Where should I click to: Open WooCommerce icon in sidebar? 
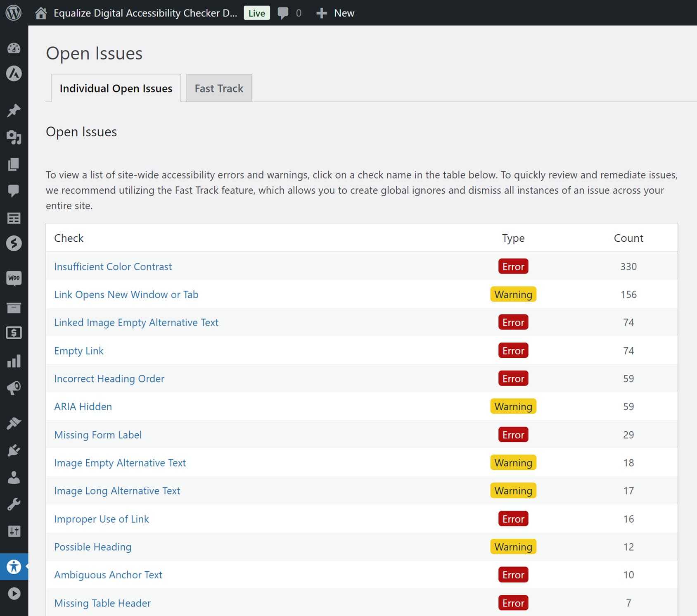(14, 278)
